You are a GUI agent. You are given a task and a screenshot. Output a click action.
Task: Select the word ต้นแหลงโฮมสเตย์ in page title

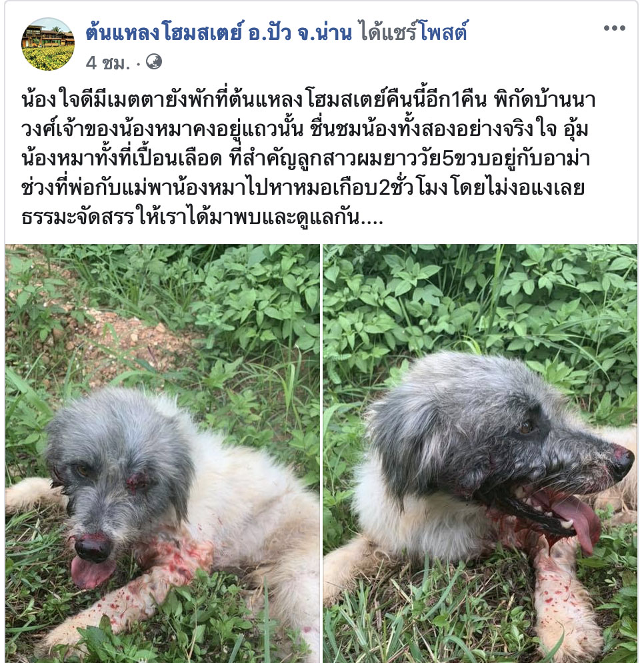[x=165, y=32]
